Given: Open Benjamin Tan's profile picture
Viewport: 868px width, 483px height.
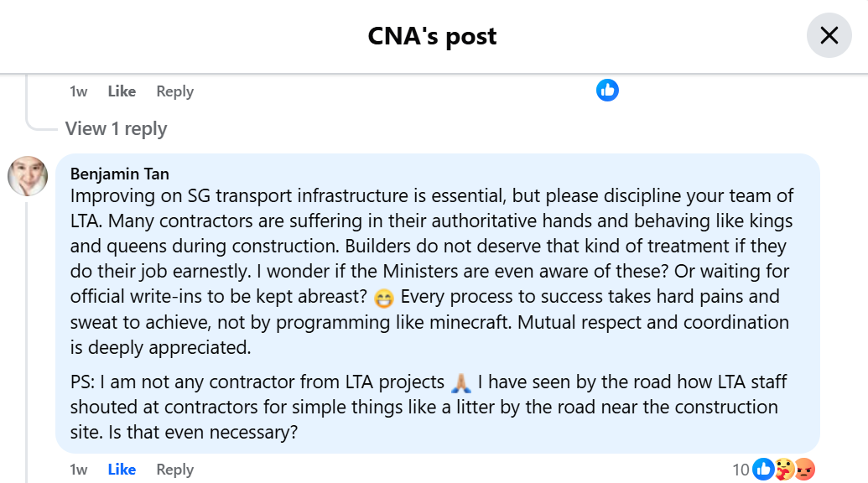Looking at the screenshot, I should click(x=28, y=175).
